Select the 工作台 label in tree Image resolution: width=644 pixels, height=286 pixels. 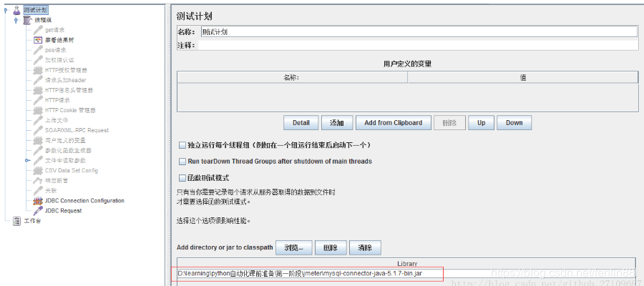coord(32,221)
